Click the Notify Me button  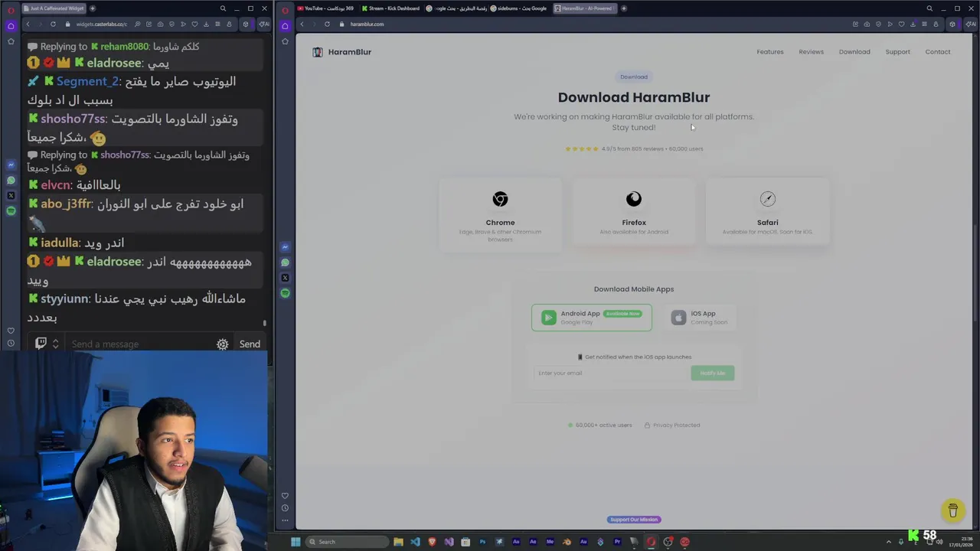point(712,373)
